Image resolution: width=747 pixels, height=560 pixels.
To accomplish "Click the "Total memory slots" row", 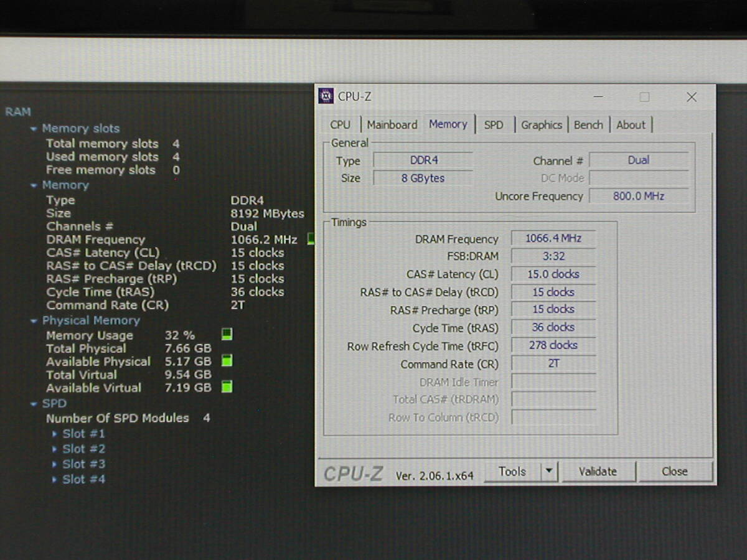I will pos(113,144).
